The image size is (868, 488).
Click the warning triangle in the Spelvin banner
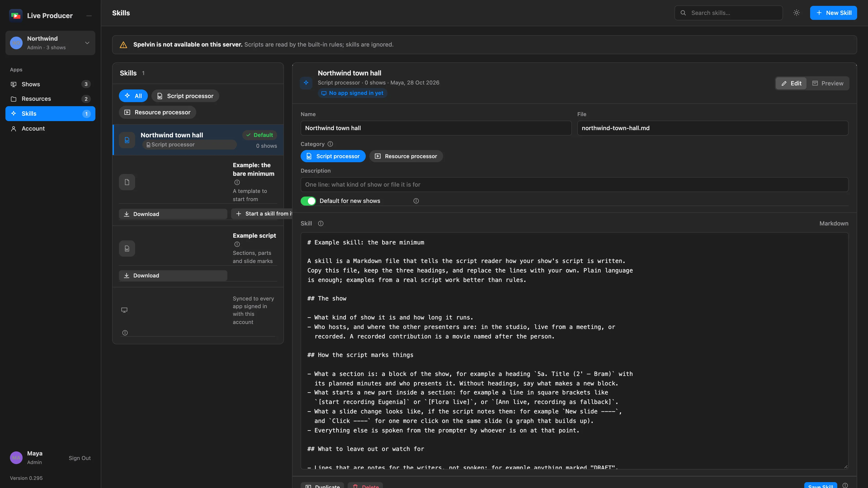pyautogui.click(x=123, y=45)
